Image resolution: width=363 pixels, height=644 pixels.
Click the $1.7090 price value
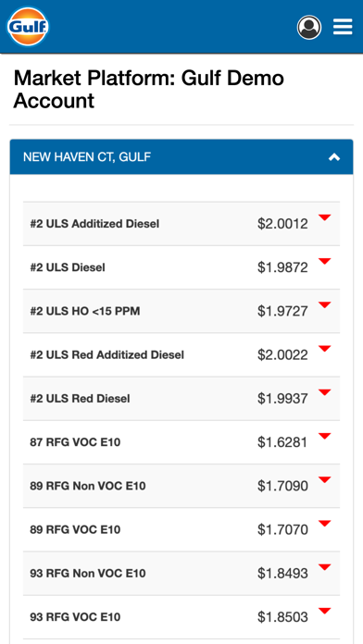(282, 486)
